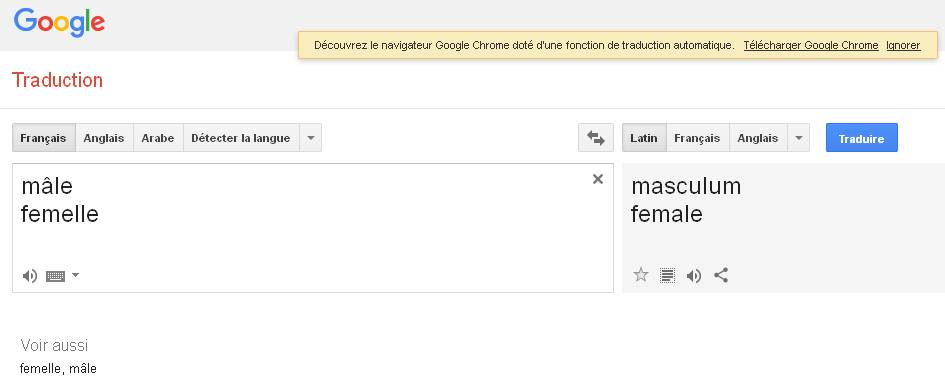Click the translated word female

coord(667,213)
